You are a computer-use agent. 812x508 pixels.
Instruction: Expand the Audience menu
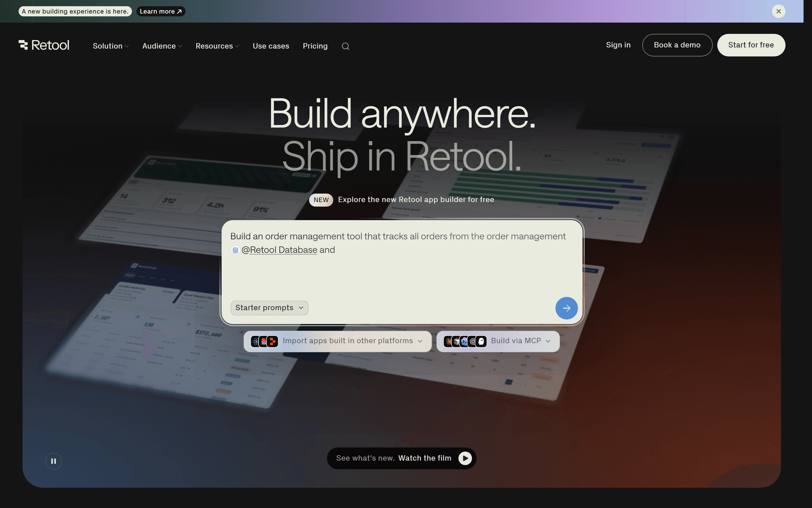pos(162,46)
